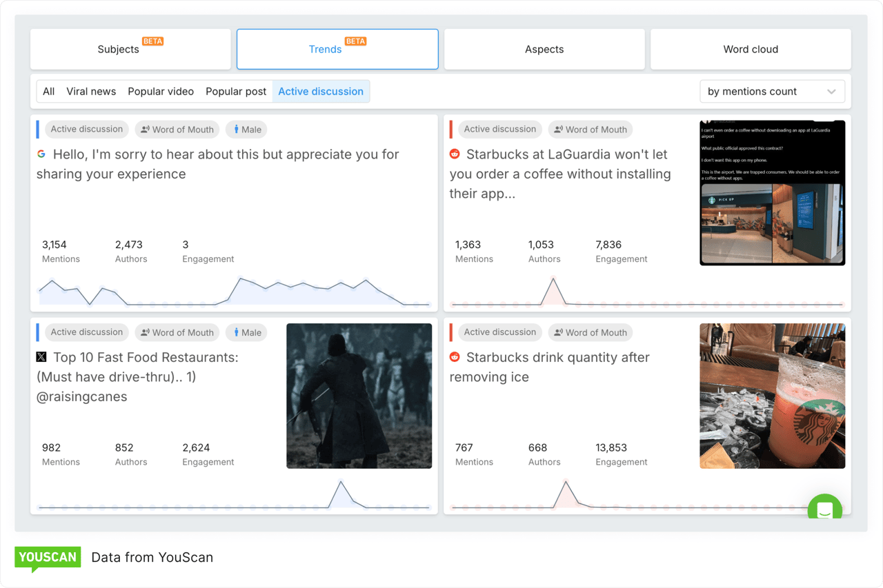Screen dimensions: 883x588
Task: Click the Reddit icon on the LaGuardia Starbucks card
Action: click(x=455, y=154)
